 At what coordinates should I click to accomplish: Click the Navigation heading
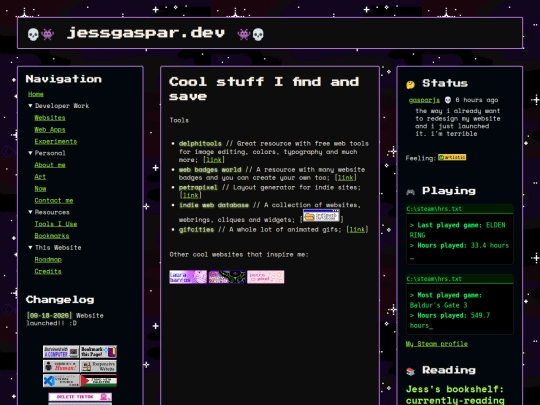coord(64,79)
